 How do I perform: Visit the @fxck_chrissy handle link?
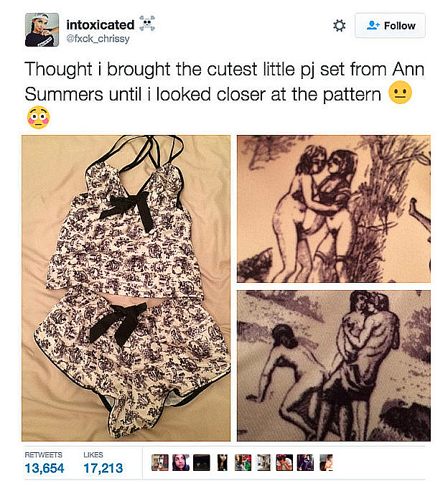(x=98, y=39)
